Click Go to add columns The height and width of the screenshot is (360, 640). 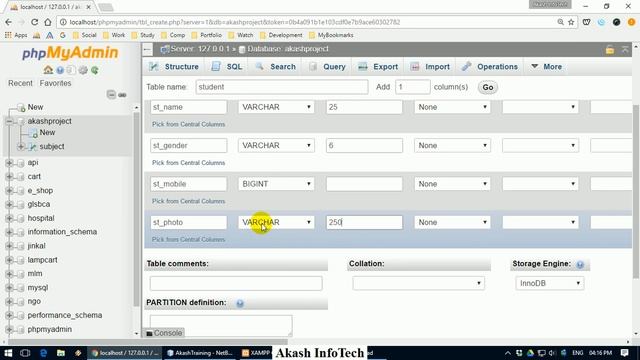click(x=488, y=87)
